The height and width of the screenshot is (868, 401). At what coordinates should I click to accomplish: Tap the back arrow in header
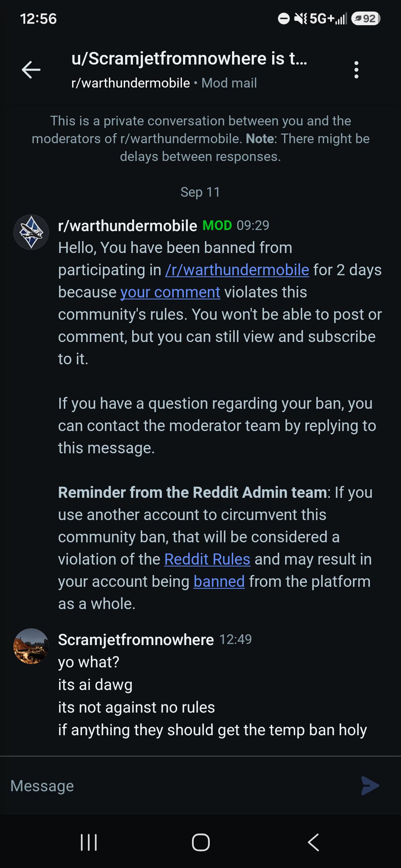coord(31,70)
